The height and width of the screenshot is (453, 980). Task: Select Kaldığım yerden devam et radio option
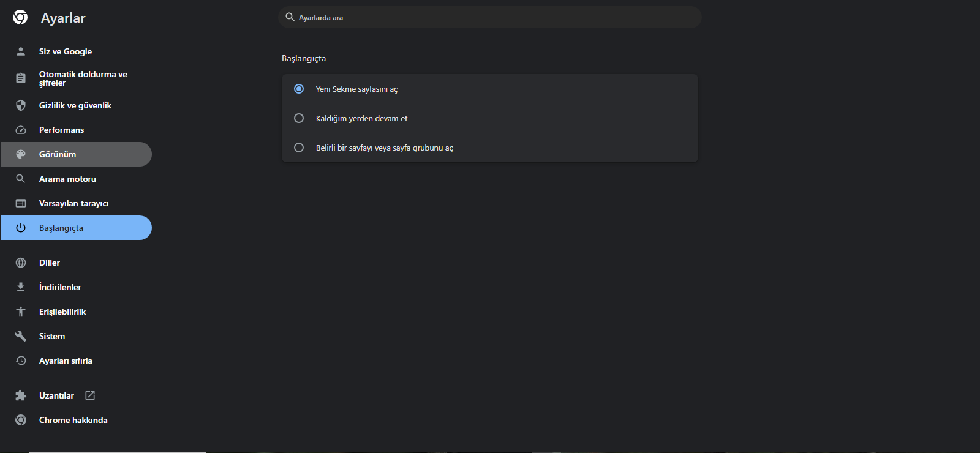(299, 118)
